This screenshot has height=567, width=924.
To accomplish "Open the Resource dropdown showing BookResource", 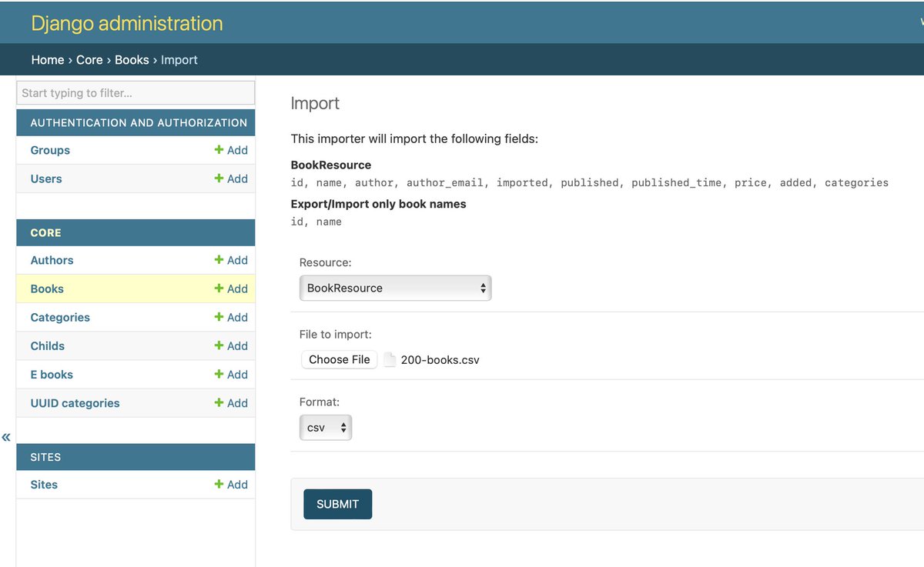I will pyautogui.click(x=395, y=288).
